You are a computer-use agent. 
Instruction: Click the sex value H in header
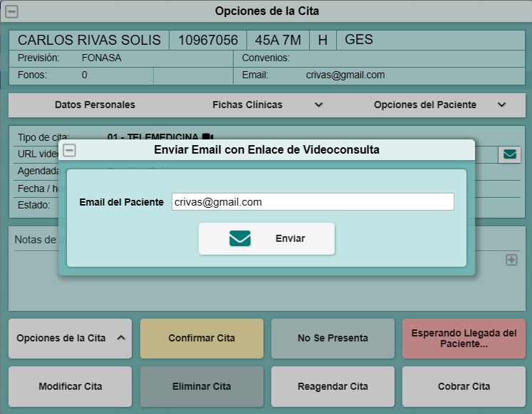pyautogui.click(x=323, y=40)
